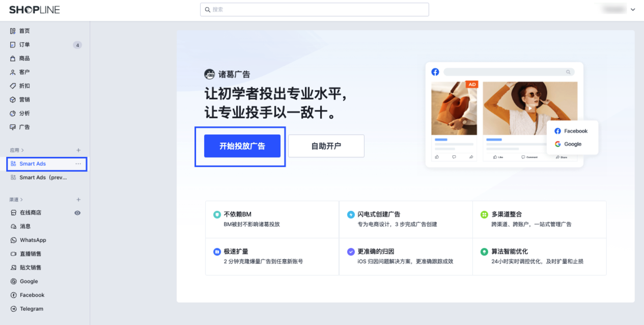
Task: Toggle the 在线商店 eye visibility icon
Action: click(77, 213)
